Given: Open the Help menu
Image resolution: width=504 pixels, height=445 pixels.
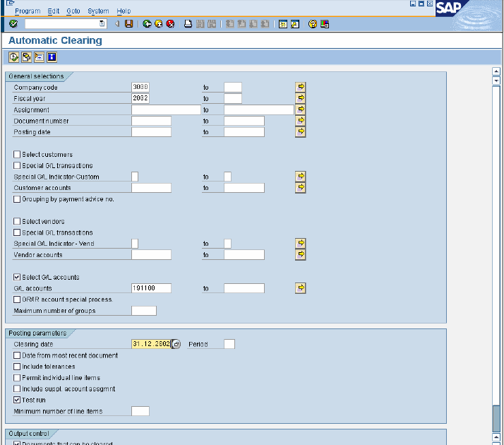Looking at the screenshot, I should tap(124, 11).
